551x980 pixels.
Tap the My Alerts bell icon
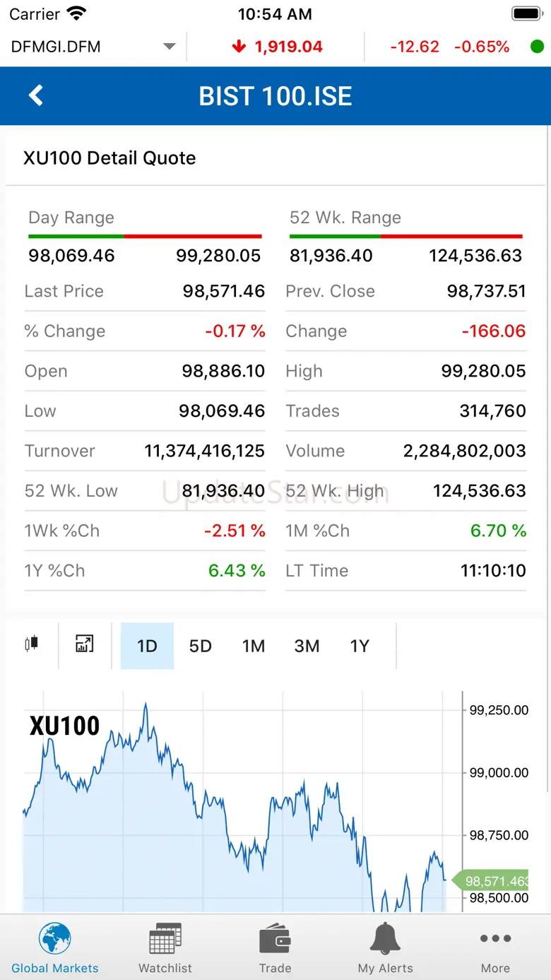(x=385, y=940)
